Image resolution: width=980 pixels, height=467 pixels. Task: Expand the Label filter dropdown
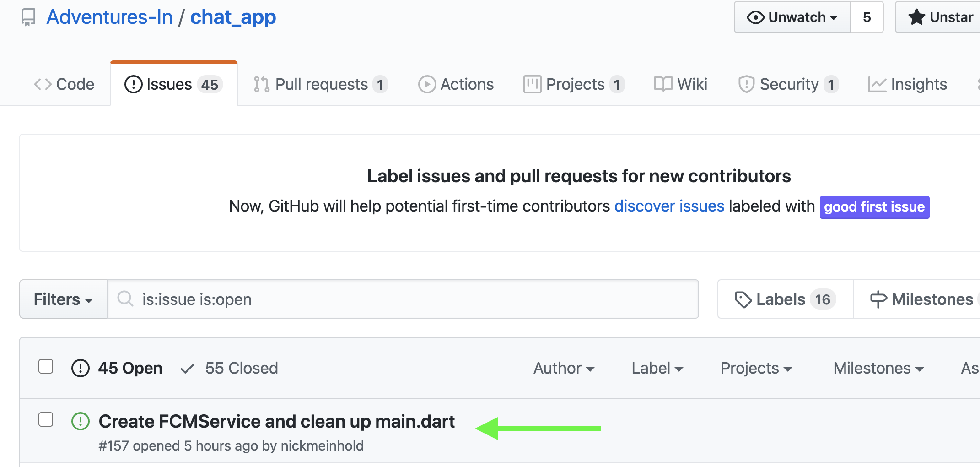tap(657, 368)
